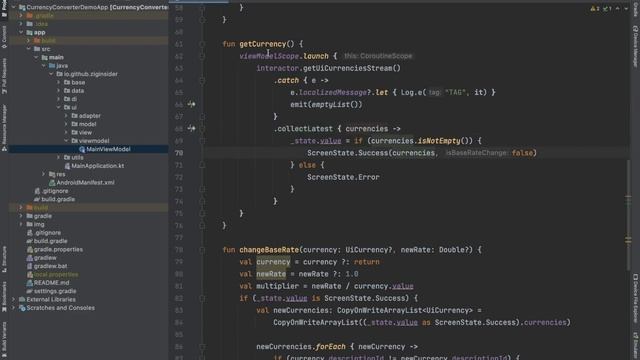
Task: Open the Structure tool window tab
Action: click(4, 260)
